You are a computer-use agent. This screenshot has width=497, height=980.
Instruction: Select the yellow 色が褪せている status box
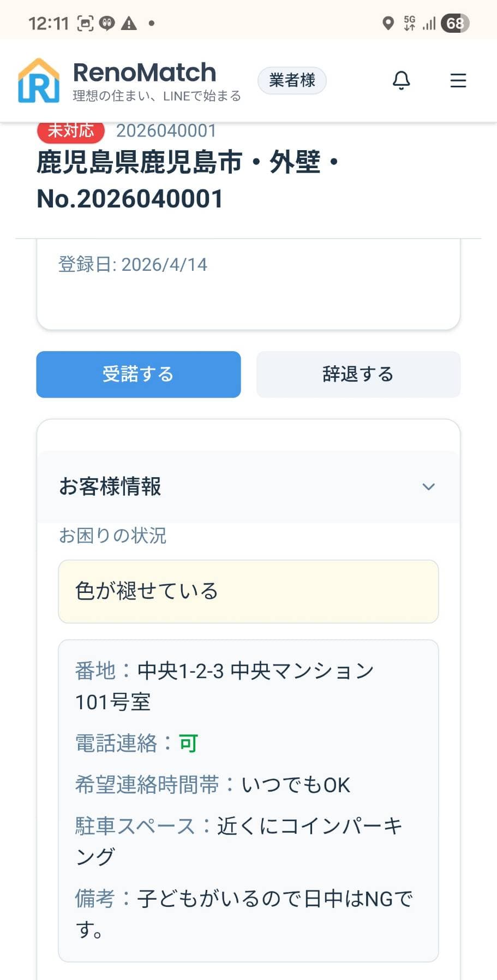[x=248, y=591]
